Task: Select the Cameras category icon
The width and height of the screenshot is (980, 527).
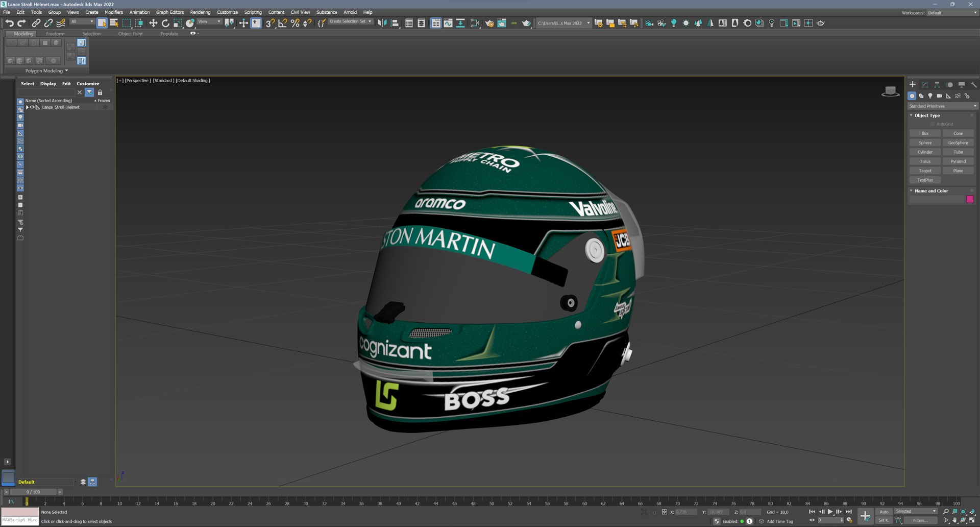Action: [939, 96]
